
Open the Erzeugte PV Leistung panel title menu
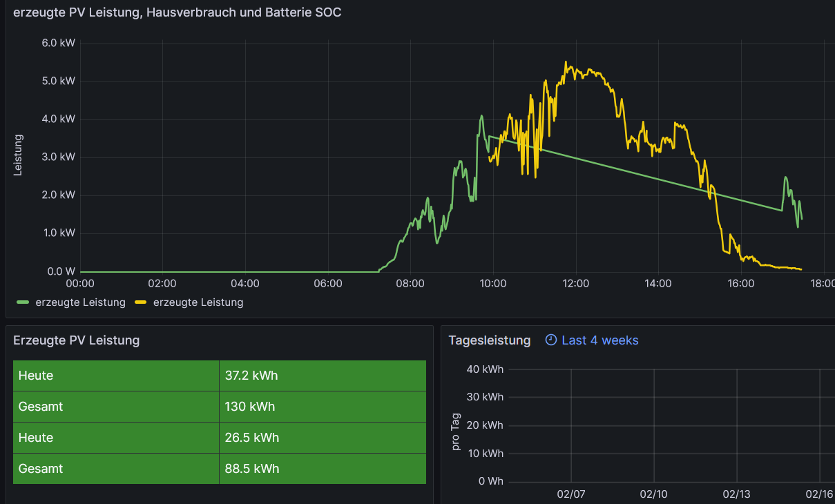pyautogui.click(x=76, y=340)
